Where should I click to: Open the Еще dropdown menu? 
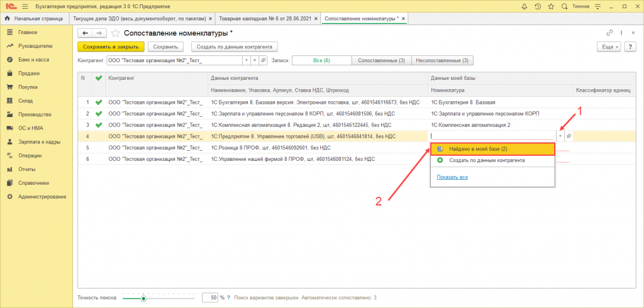[x=609, y=47]
